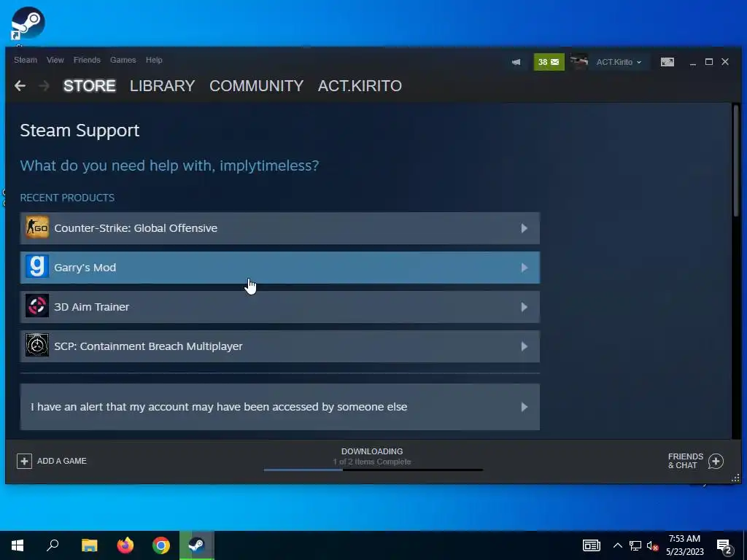Viewport: 747px width, 560px height.
Task: Select SCP: Containment Breach Multiplayer row
Action: click(x=279, y=346)
